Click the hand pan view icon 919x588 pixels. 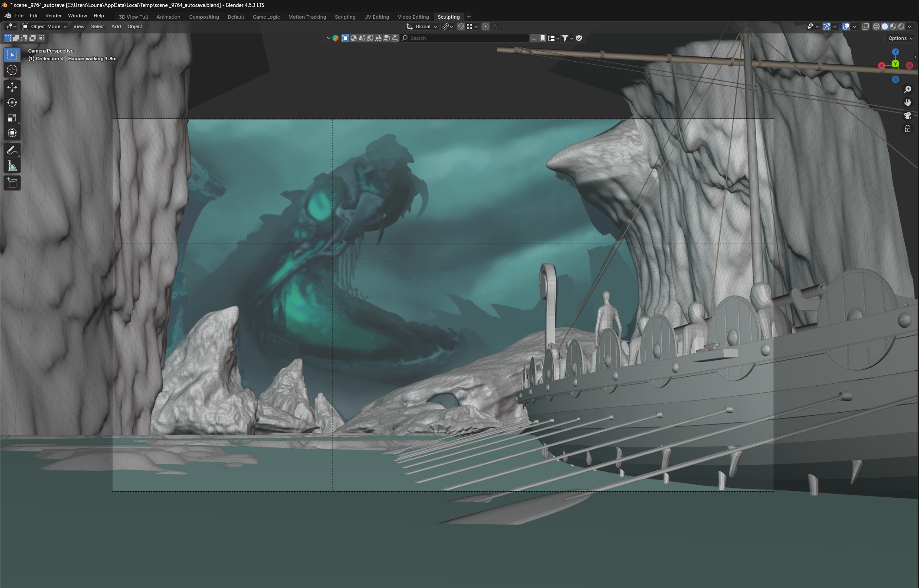907,102
